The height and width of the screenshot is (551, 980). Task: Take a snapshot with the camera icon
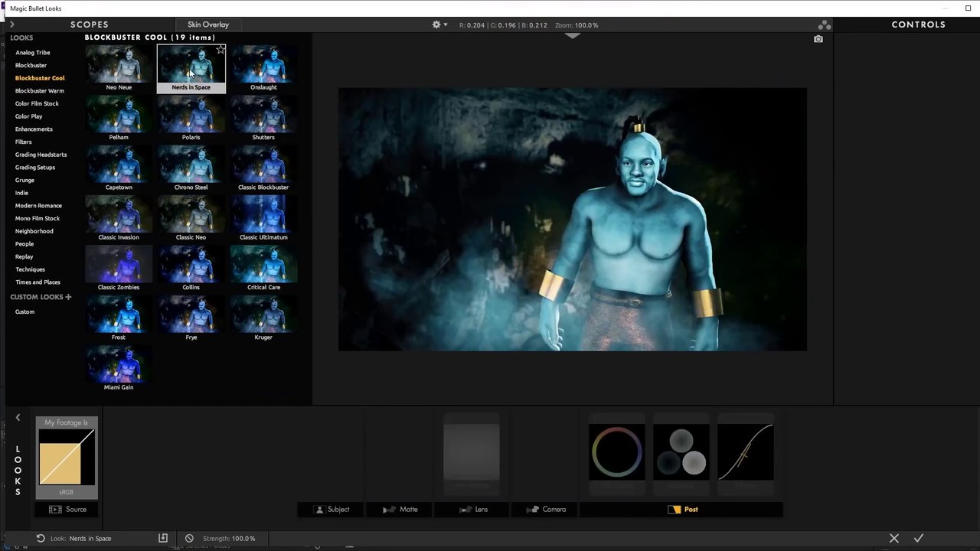[818, 39]
